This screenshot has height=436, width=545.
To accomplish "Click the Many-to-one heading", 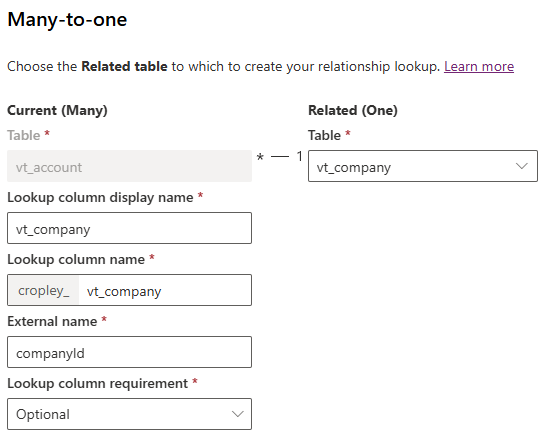I will pos(67,19).
